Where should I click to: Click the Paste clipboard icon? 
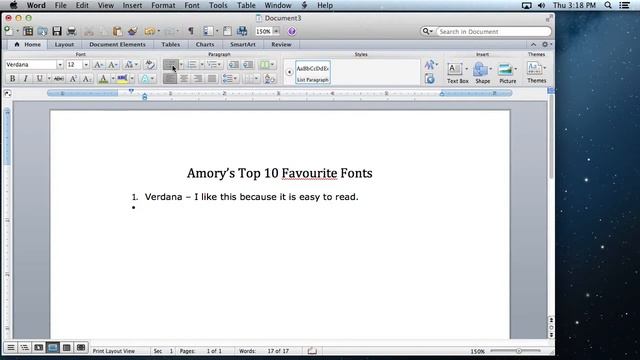click(117, 31)
